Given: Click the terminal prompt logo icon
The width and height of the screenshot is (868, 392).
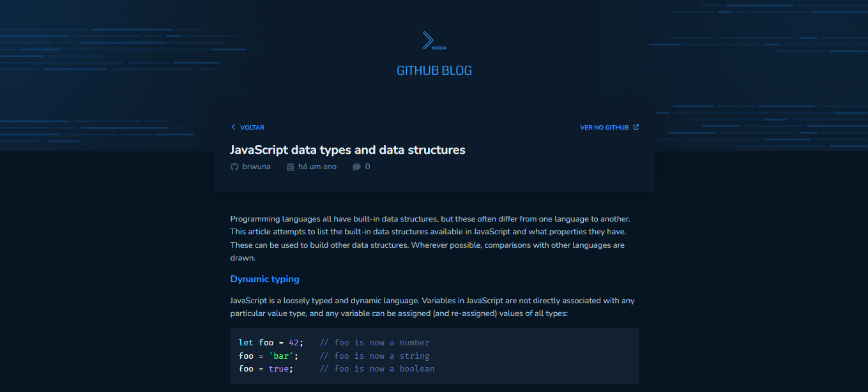Looking at the screenshot, I should point(434,40).
